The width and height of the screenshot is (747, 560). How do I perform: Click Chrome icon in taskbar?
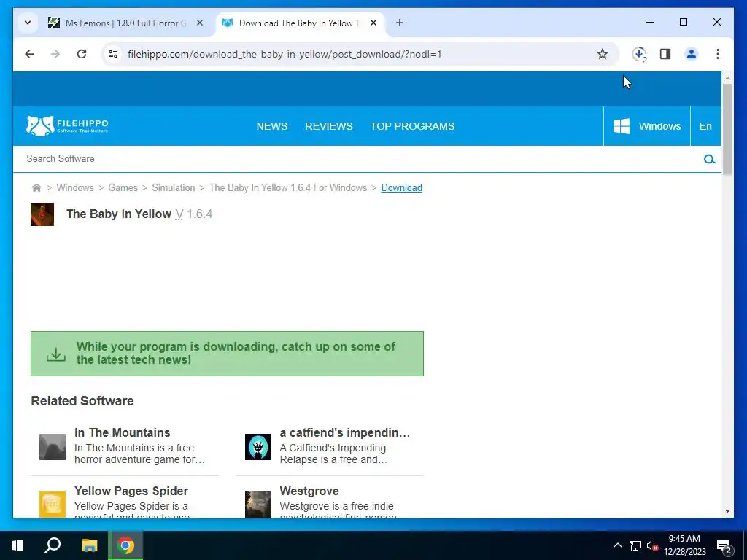(x=125, y=545)
